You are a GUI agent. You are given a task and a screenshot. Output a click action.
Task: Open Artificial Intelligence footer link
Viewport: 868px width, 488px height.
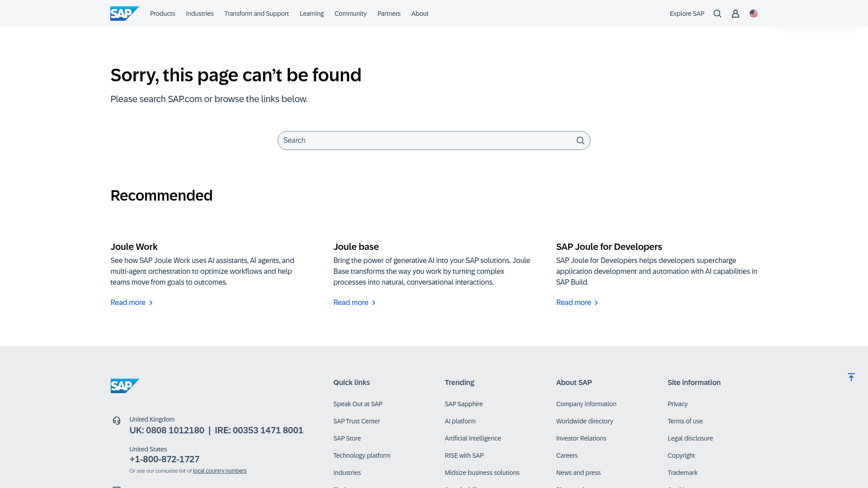pyautogui.click(x=472, y=438)
